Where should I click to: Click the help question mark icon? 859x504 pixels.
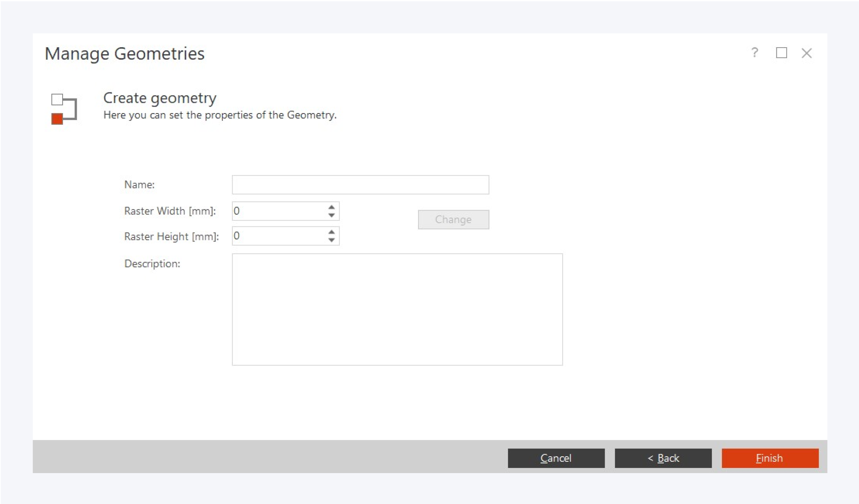pos(755,53)
